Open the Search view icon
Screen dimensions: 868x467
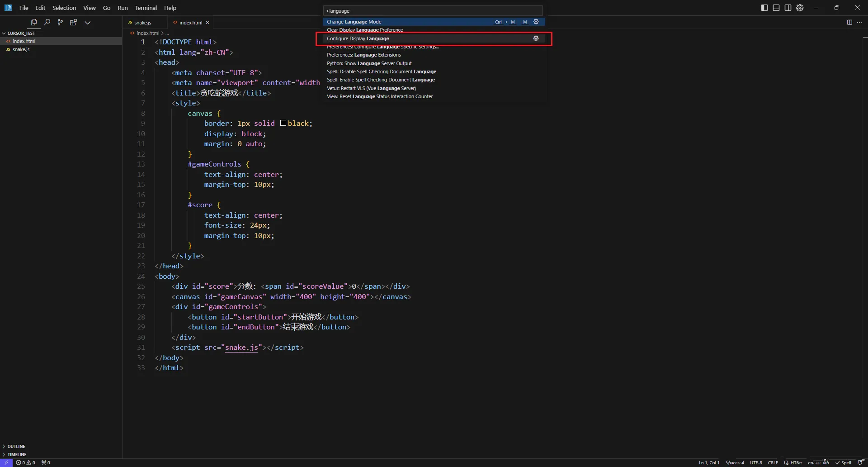click(x=47, y=22)
